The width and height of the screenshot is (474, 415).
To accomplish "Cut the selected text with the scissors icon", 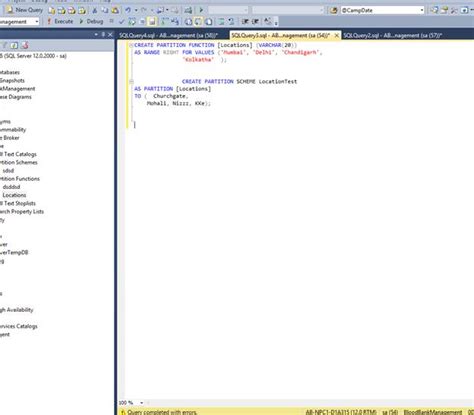I will (x=95, y=10).
